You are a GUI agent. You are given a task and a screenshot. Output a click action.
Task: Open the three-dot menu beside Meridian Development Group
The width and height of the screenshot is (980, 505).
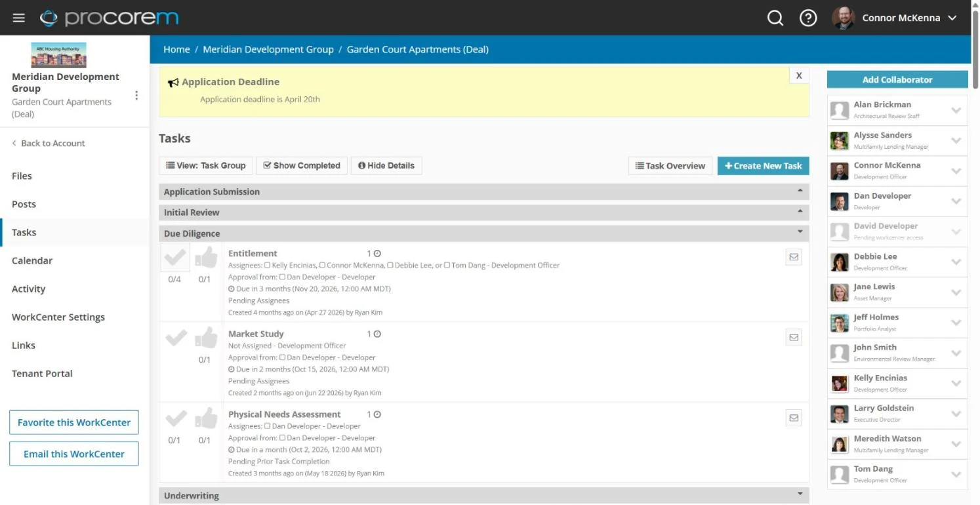pos(136,96)
